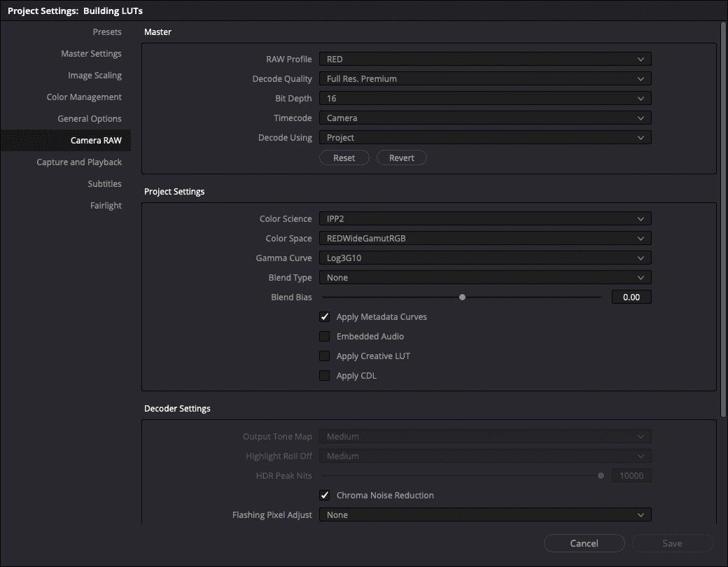Viewport: 728px width, 567px height.
Task: Enable Embedded Audio
Action: (324, 336)
